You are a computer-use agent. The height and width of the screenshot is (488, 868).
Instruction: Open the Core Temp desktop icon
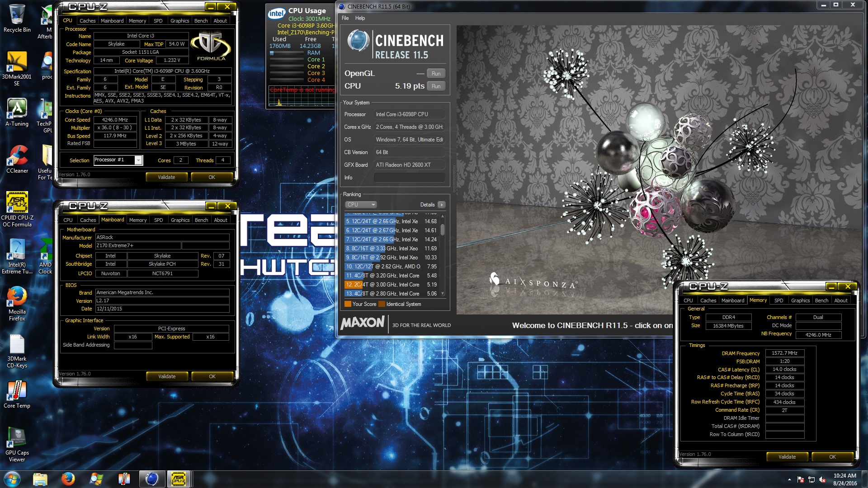(x=17, y=394)
